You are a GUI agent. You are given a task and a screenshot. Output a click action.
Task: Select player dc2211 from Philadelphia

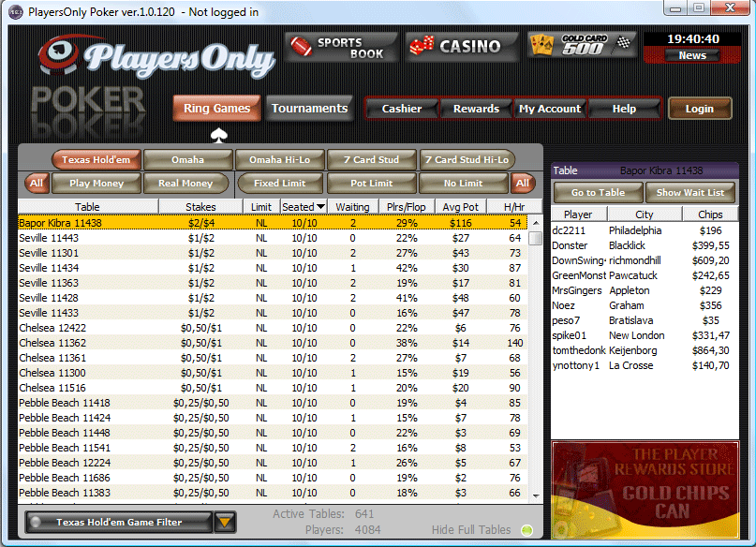pos(645,230)
